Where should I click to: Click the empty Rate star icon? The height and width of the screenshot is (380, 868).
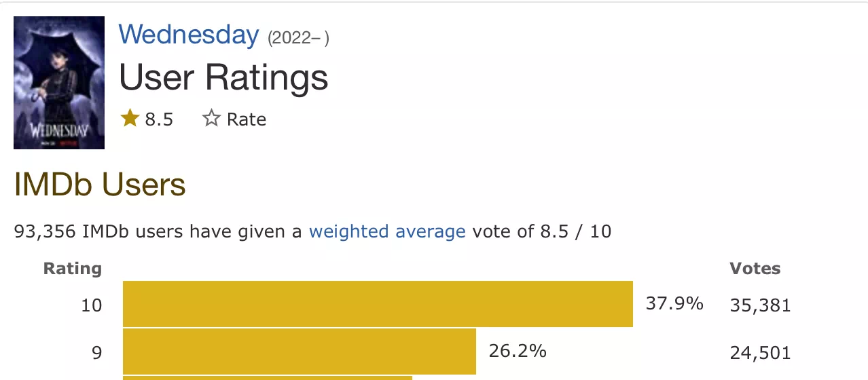[x=211, y=119]
